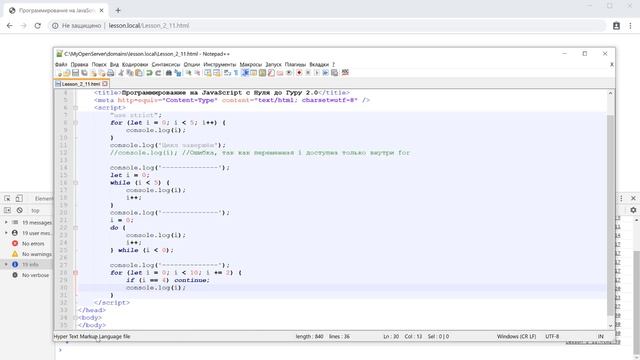Close the Lesson_2_11.html tab with its X
640x360 pixels.
coord(105,84)
